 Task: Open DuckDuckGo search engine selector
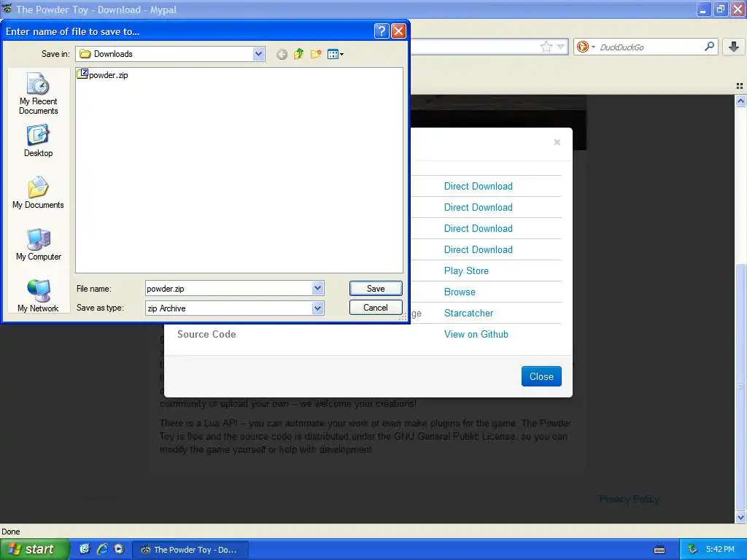[x=586, y=47]
